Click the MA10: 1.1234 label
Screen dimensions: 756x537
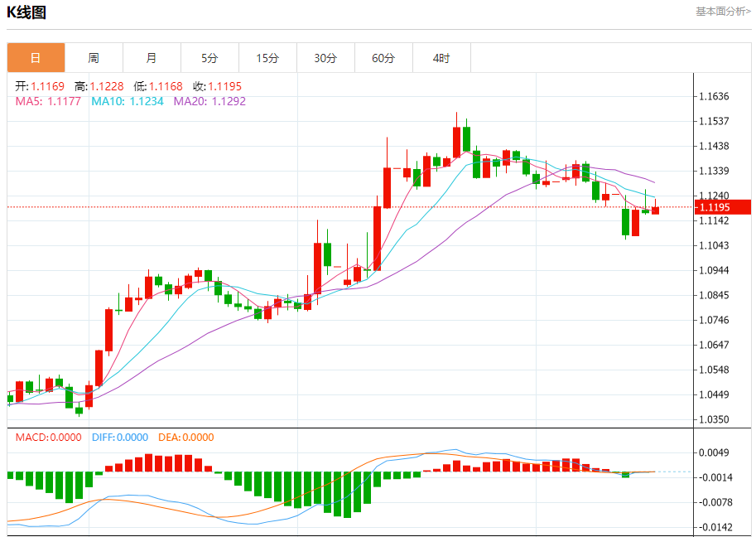point(128,101)
